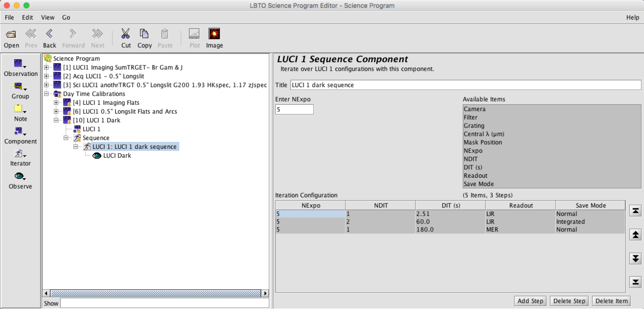Move selected step up one row
The image size is (644, 309).
click(636, 235)
